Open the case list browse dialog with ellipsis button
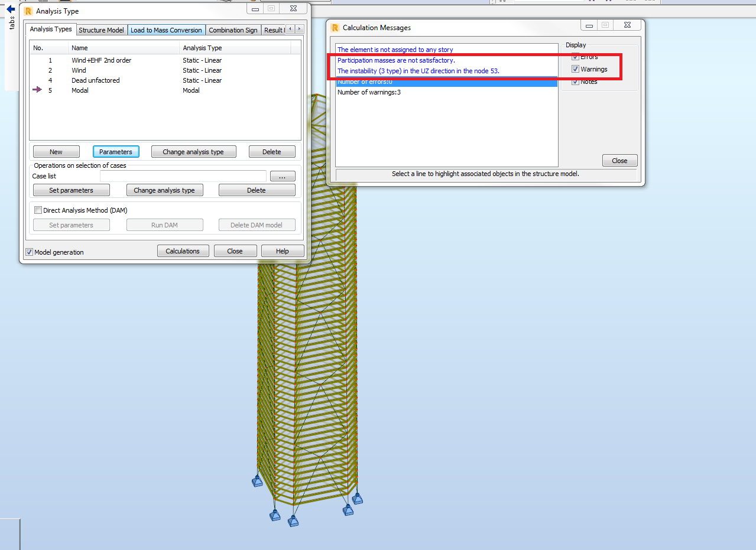 click(x=283, y=175)
